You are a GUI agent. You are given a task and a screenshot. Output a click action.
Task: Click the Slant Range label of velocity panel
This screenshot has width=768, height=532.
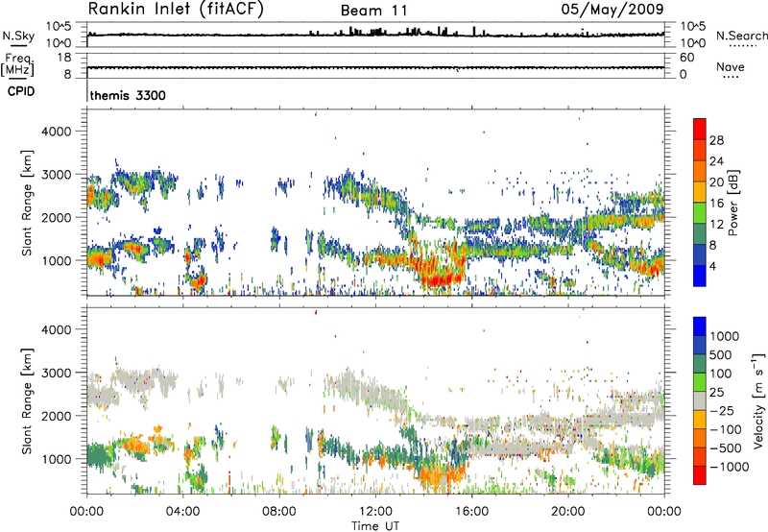[27, 400]
